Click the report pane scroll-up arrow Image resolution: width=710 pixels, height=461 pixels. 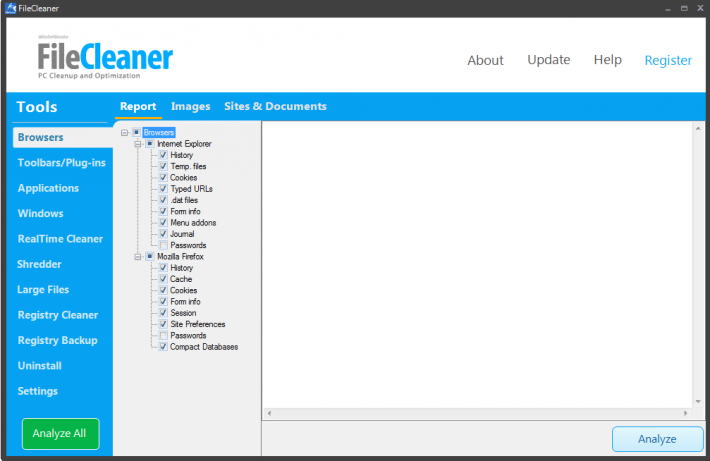click(x=698, y=129)
